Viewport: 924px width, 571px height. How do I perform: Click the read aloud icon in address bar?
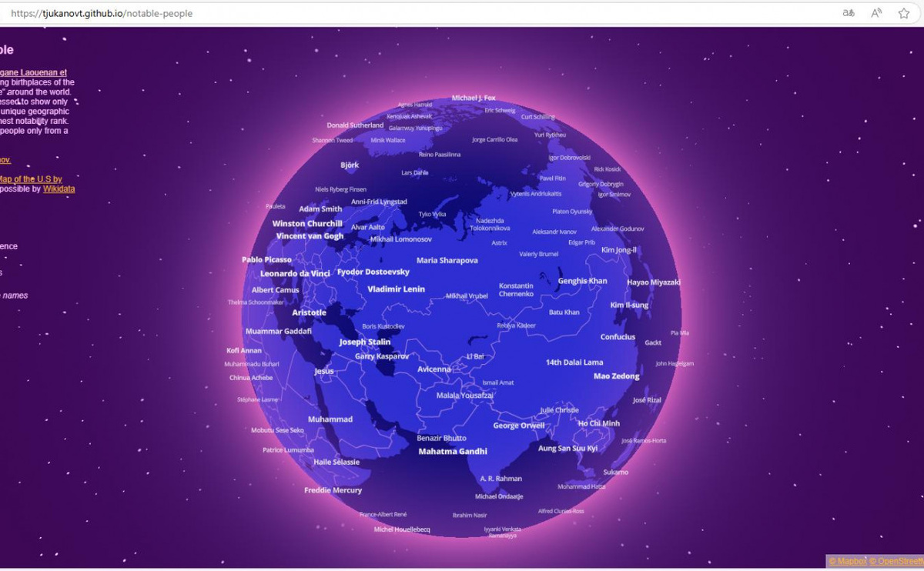coord(876,13)
